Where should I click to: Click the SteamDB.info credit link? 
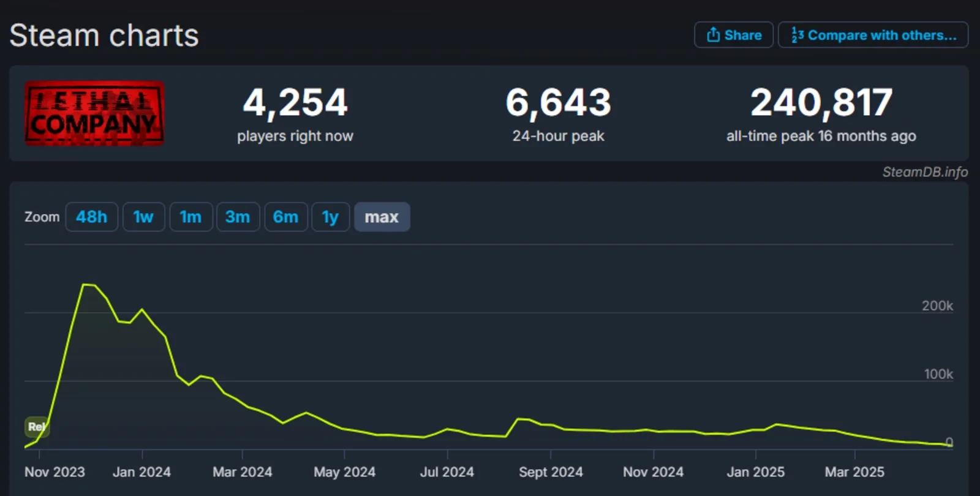pyautogui.click(x=924, y=172)
